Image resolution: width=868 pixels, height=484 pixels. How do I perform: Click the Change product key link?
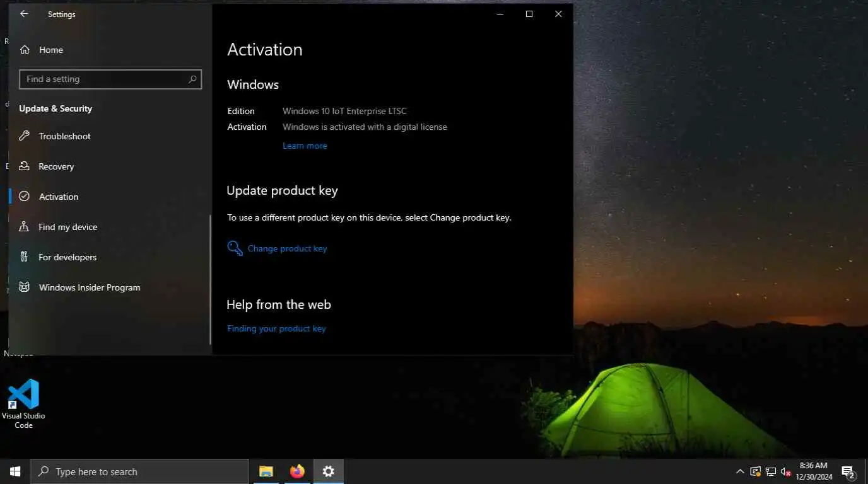[x=287, y=248]
